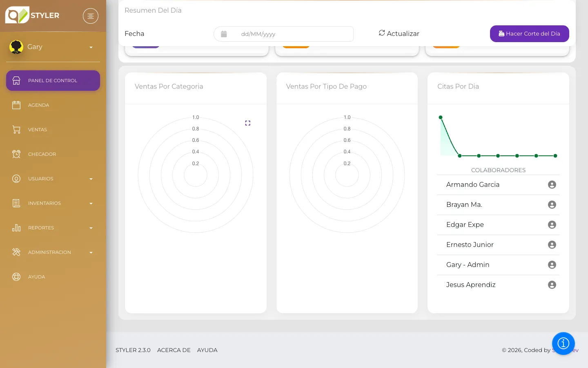Click the user icon beside Armando Garcia

(x=552, y=185)
